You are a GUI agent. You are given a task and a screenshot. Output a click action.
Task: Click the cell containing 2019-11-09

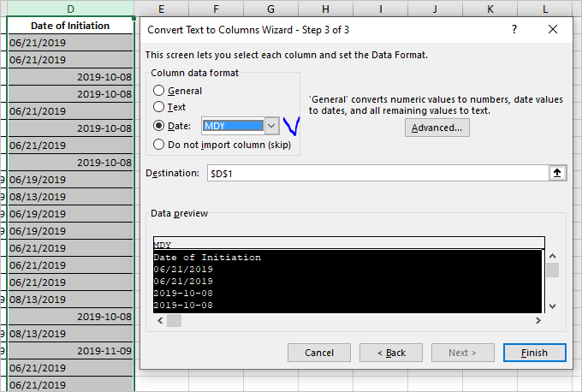[x=70, y=351]
